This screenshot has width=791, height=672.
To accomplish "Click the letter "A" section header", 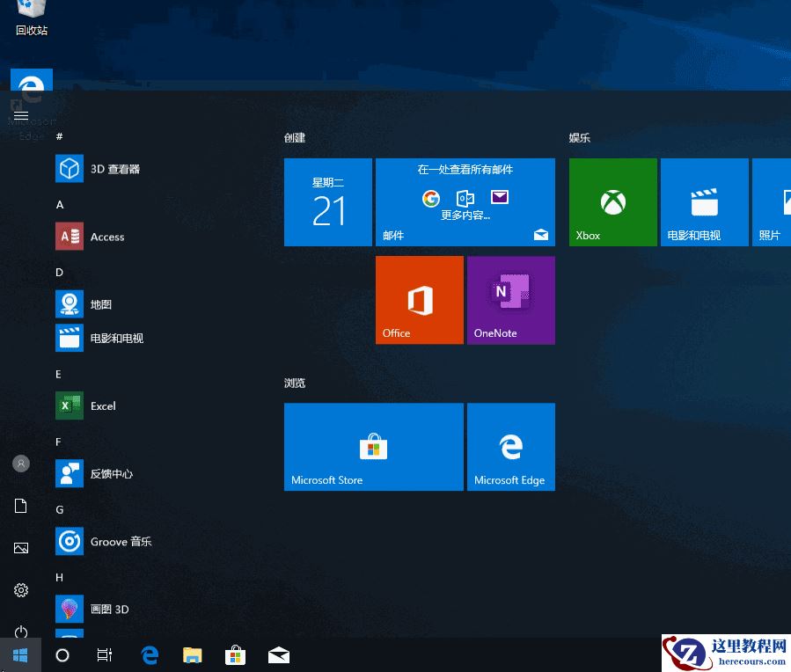I will tap(59, 204).
